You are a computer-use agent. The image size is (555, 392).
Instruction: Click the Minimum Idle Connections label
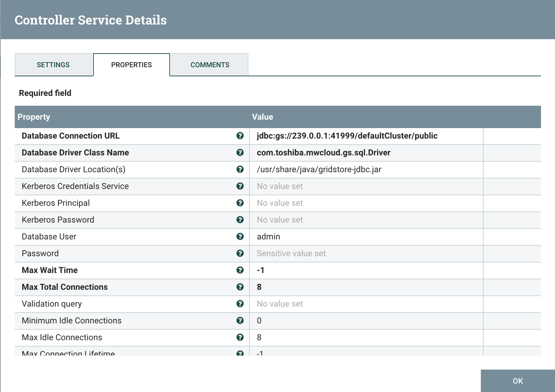72,321
